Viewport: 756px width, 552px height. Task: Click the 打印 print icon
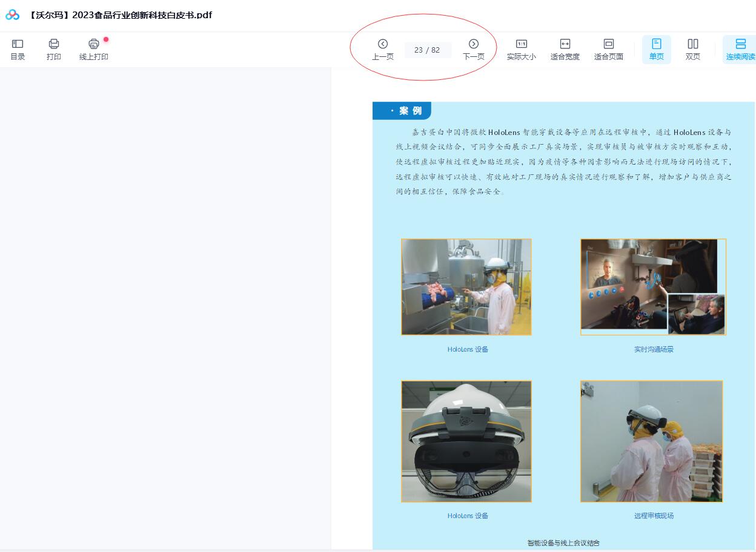(x=54, y=44)
